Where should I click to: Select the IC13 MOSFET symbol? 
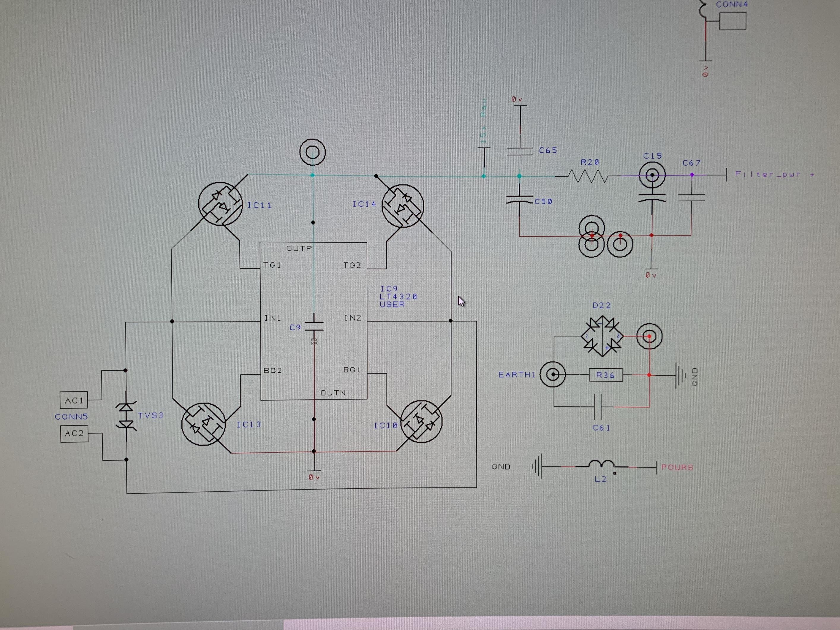[204, 424]
